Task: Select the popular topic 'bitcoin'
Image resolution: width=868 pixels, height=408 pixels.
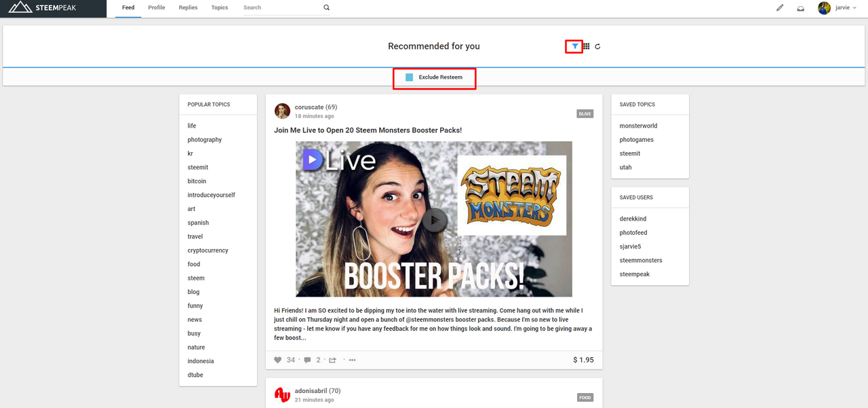Action: click(197, 181)
